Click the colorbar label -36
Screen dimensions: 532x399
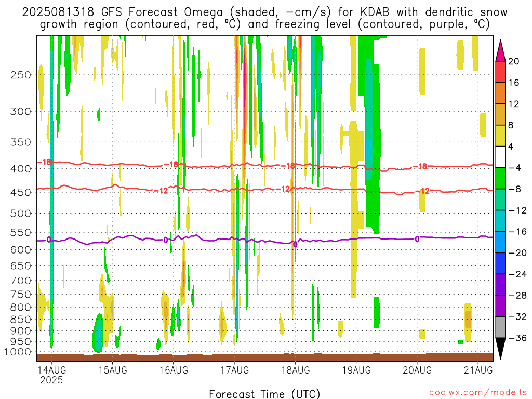[x=517, y=338]
